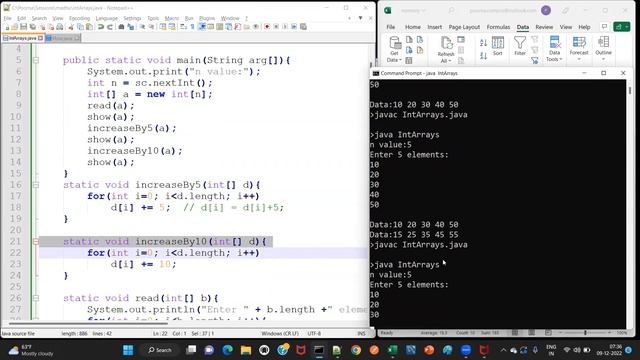Image resolution: width=640 pixels, height=360 pixels.
Task: Click the green Share button in Excel
Action: [x=622, y=27]
